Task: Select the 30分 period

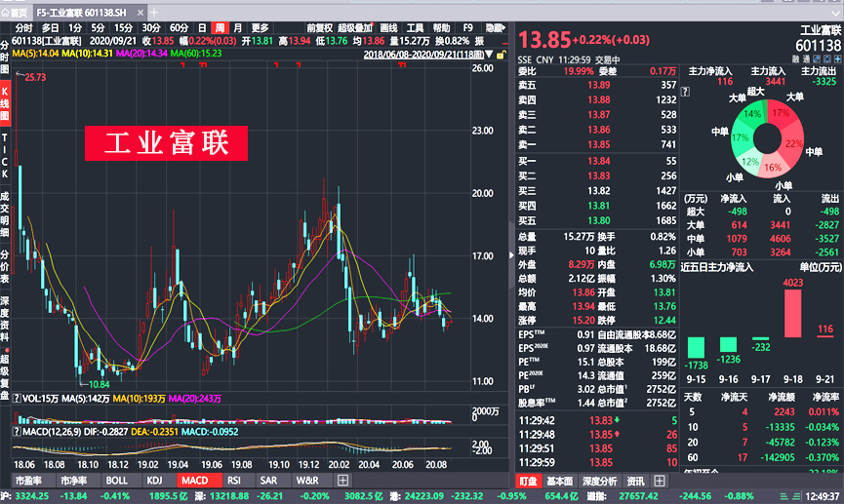Action: click(x=150, y=28)
